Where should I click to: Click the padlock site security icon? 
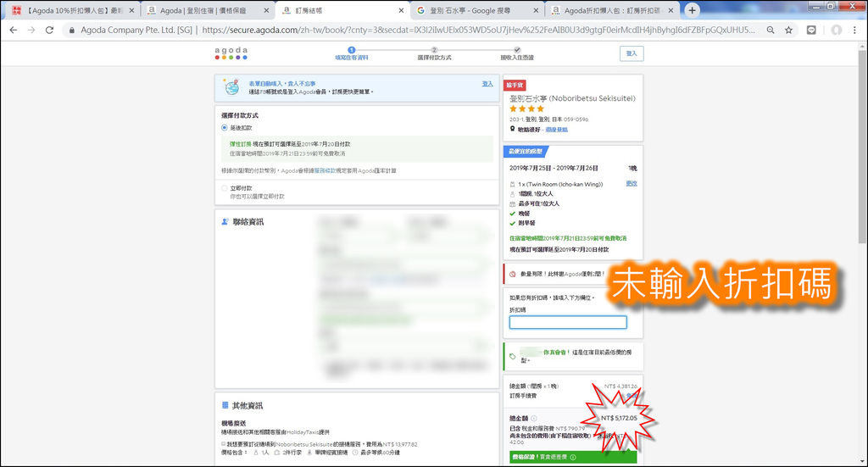click(x=71, y=30)
